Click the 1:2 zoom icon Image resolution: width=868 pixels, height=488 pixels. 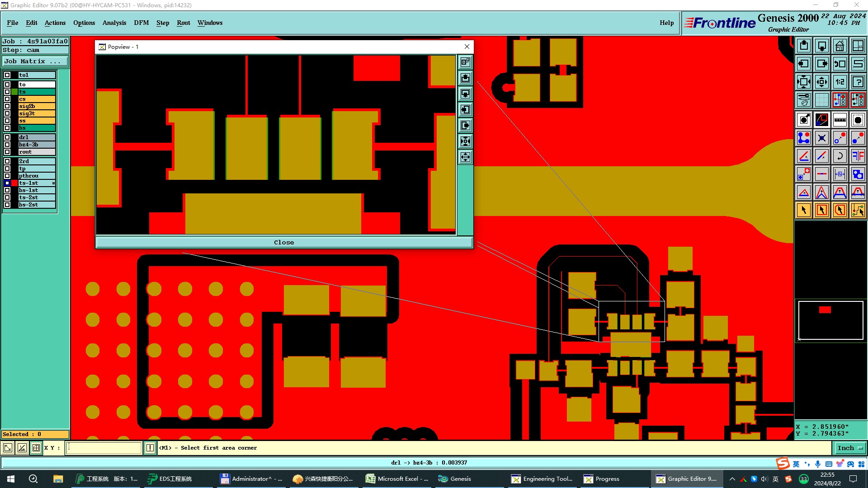[x=840, y=82]
